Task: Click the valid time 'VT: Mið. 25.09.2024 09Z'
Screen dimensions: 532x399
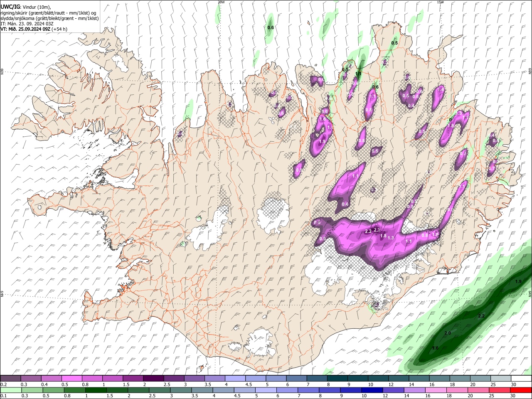Action: pos(25,29)
